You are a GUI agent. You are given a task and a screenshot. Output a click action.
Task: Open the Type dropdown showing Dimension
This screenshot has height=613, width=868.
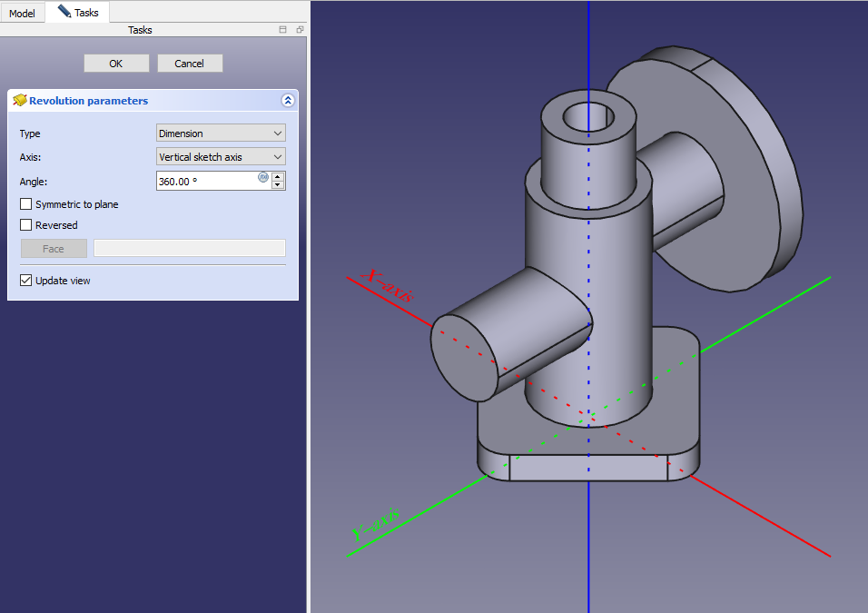point(221,133)
